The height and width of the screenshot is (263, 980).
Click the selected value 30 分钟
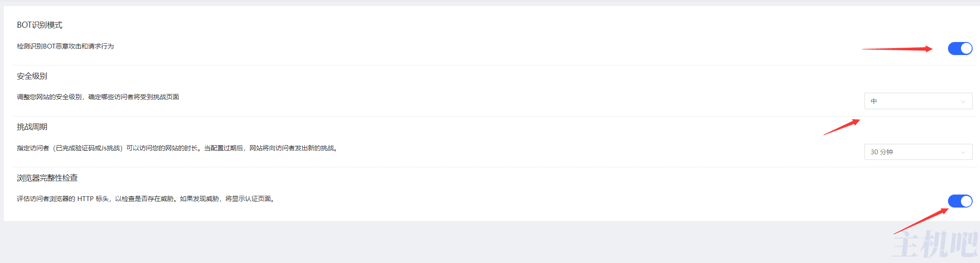point(882,152)
